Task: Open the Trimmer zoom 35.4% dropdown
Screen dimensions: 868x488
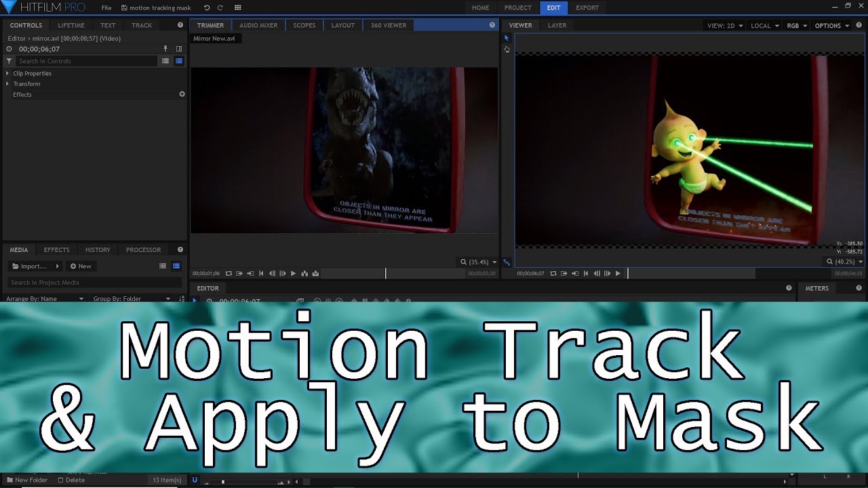Action: (x=479, y=262)
